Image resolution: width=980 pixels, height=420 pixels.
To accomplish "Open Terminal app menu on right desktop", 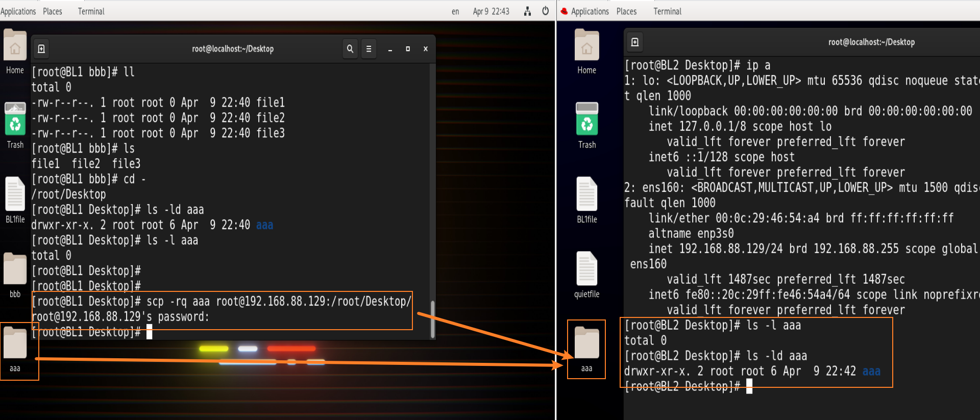I will click(x=667, y=11).
